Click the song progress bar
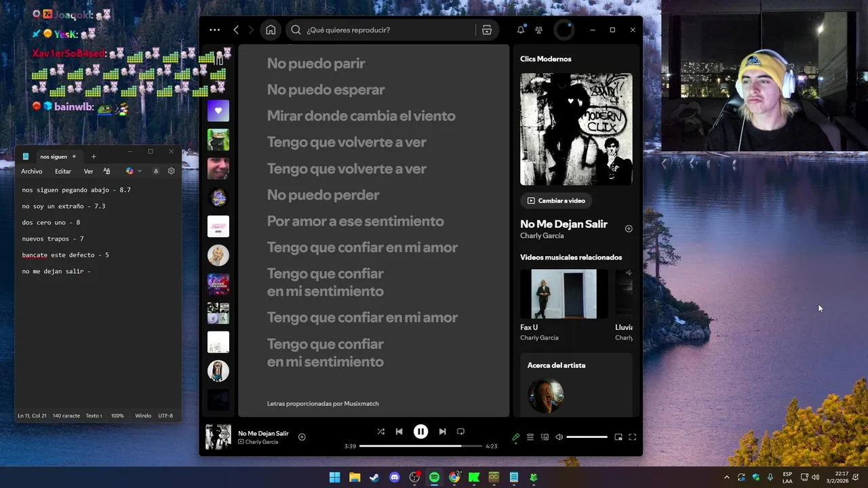This screenshot has height=488, width=868. tap(420, 446)
